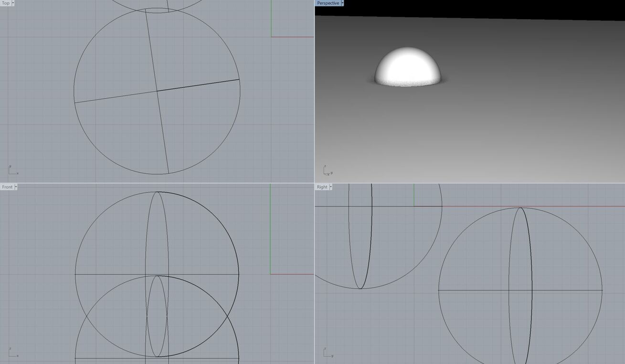Screen dimensions: 625x364
Task: Activate the Front viewport via its title
Action: point(7,187)
